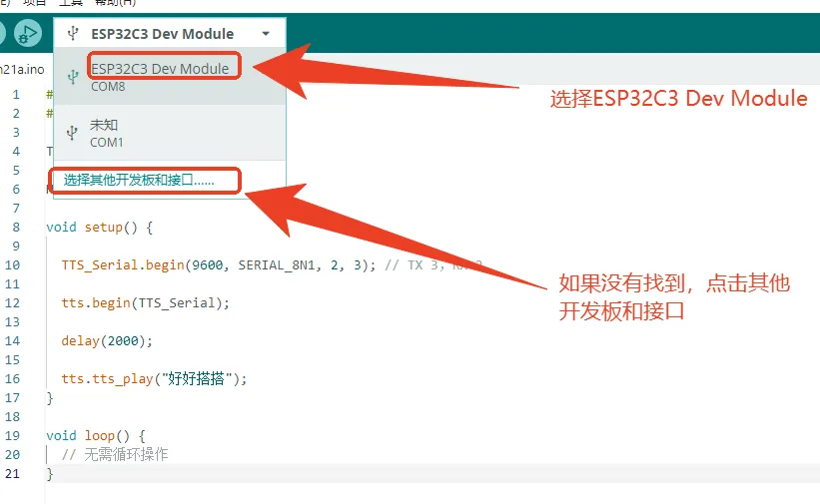
Task: Click the tts.begin(TTS_Serial) line
Action: pyautogui.click(x=145, y=302)
